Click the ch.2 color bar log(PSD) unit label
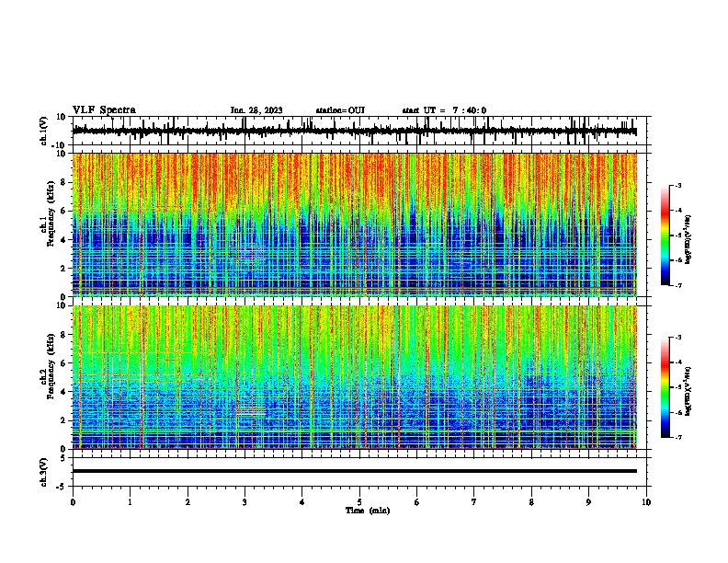This screenshot has width=728, height=563. click(x=688, y=391)
